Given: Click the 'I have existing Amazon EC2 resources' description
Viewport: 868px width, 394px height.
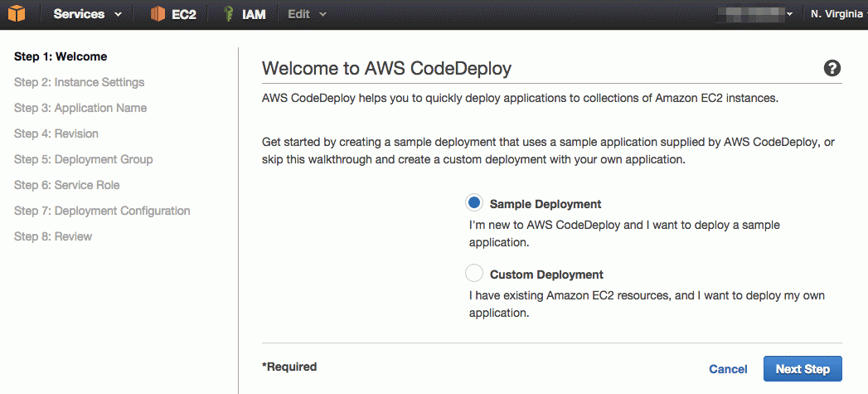Looking at the screenshot, I should (x=647, y=304).
